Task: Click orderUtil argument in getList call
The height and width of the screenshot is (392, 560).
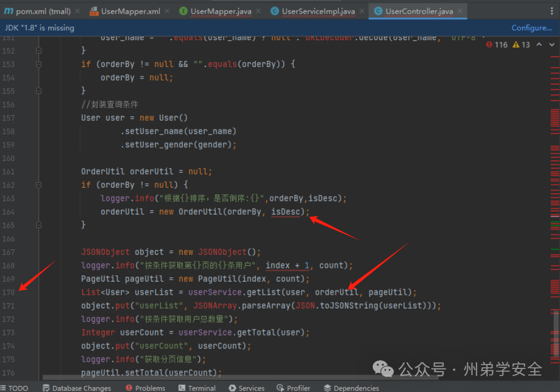Action: click(x=337, y=293)
